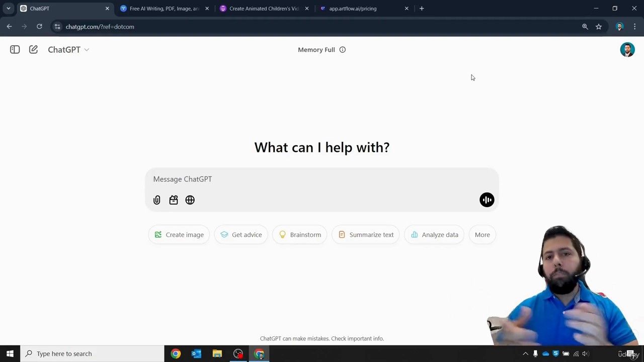Open the OneDrive cloud tray icon
644x362 pixels.
tap(545, 353)
